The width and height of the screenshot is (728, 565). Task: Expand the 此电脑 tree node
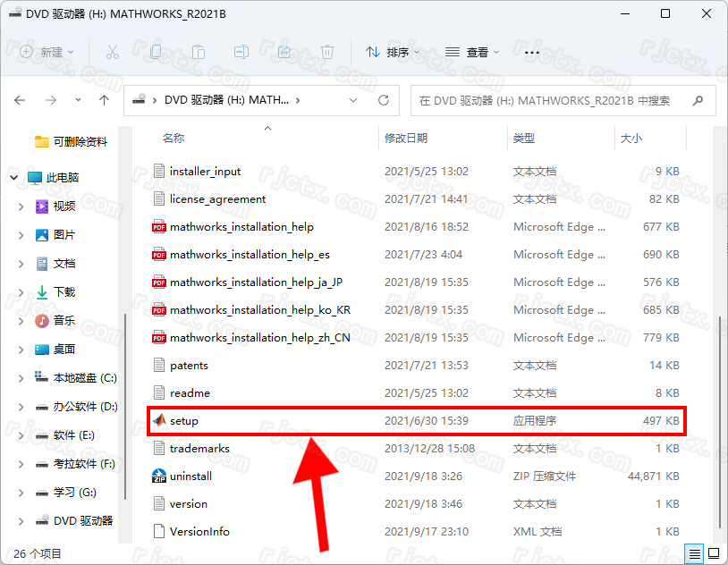pos(14,177)
